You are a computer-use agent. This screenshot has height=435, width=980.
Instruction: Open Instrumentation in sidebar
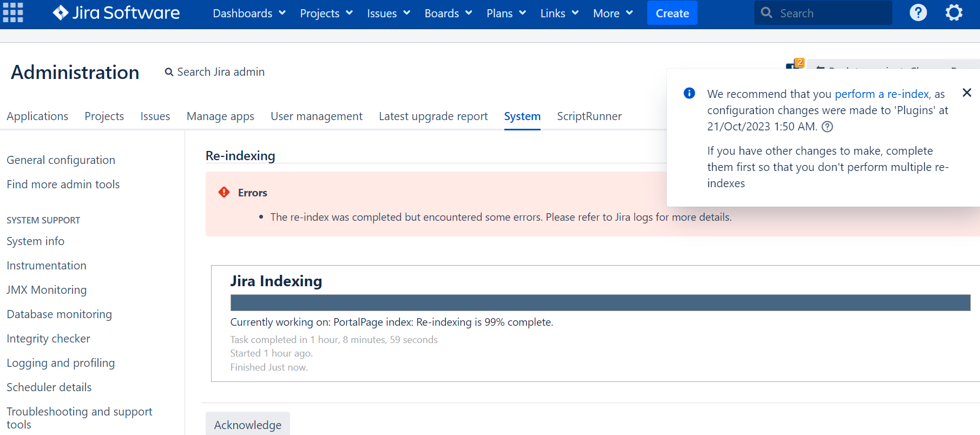coord(47,266)
